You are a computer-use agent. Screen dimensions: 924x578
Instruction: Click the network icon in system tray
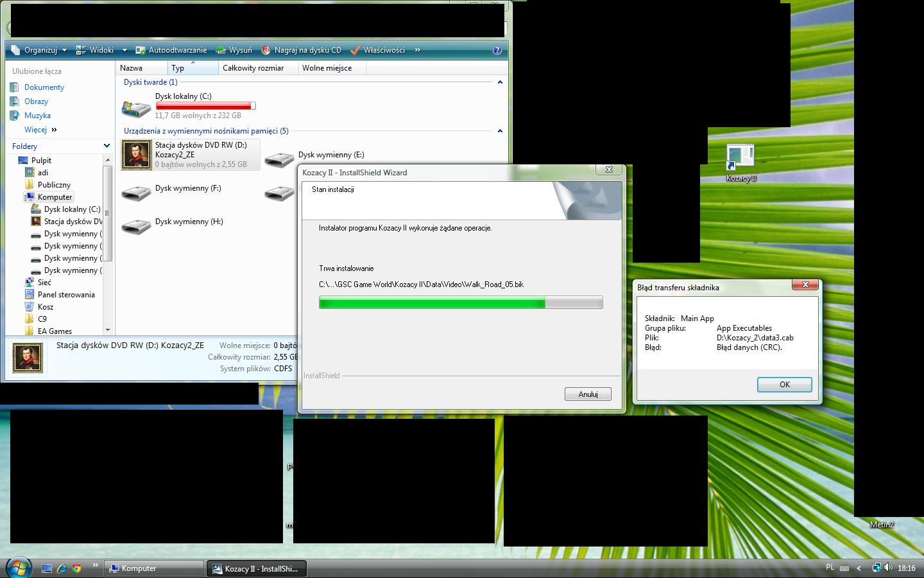877,568
